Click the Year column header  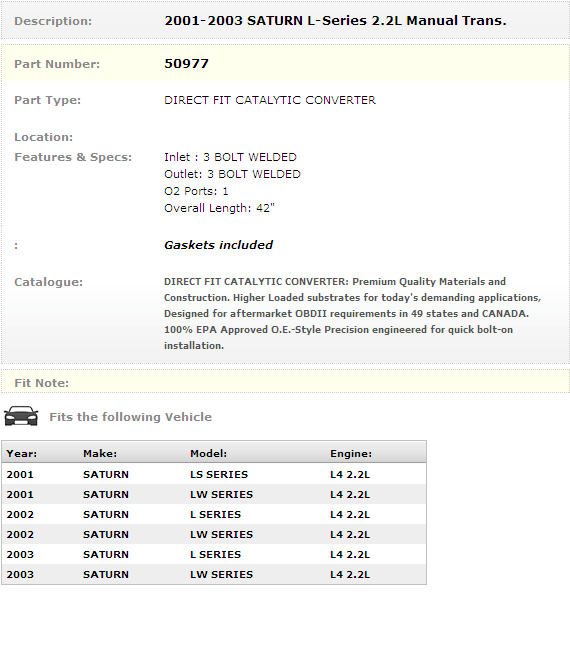22,454
